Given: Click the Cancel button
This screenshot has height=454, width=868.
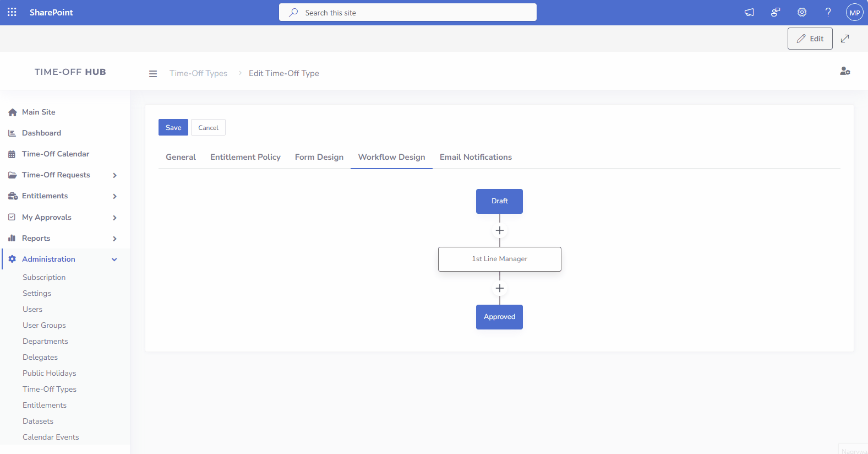Looking at the screenshot, I should [x=208, y=128].
